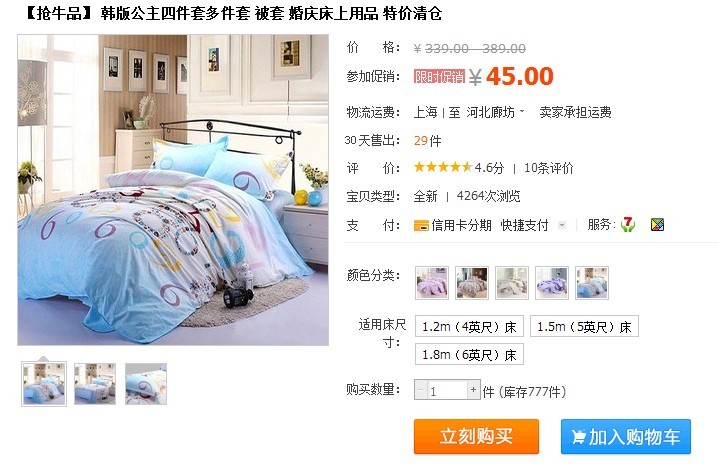This screenshot has width=719, height=466.
Task: Open the 10条评价 reviews link
Action: pos(548,168)
